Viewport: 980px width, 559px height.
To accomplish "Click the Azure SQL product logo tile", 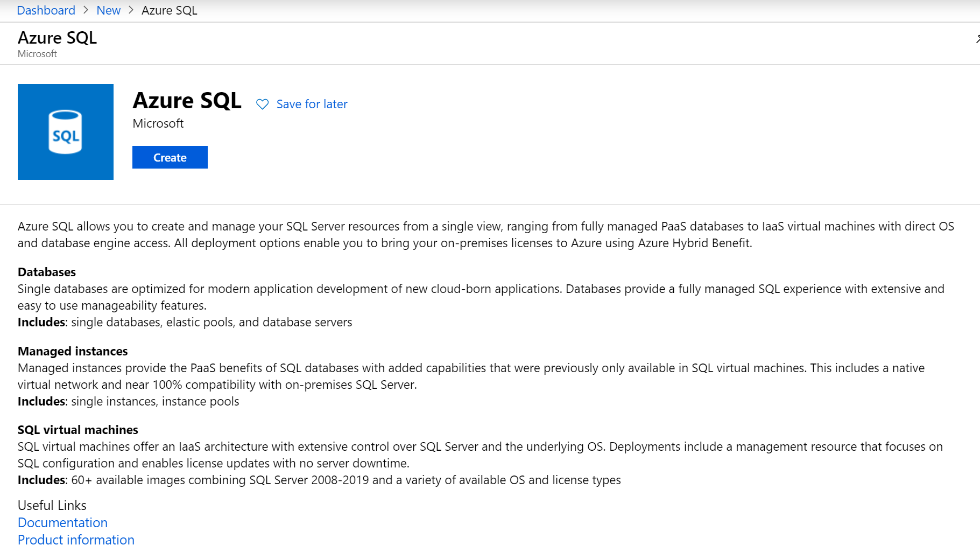I will 66,132.
